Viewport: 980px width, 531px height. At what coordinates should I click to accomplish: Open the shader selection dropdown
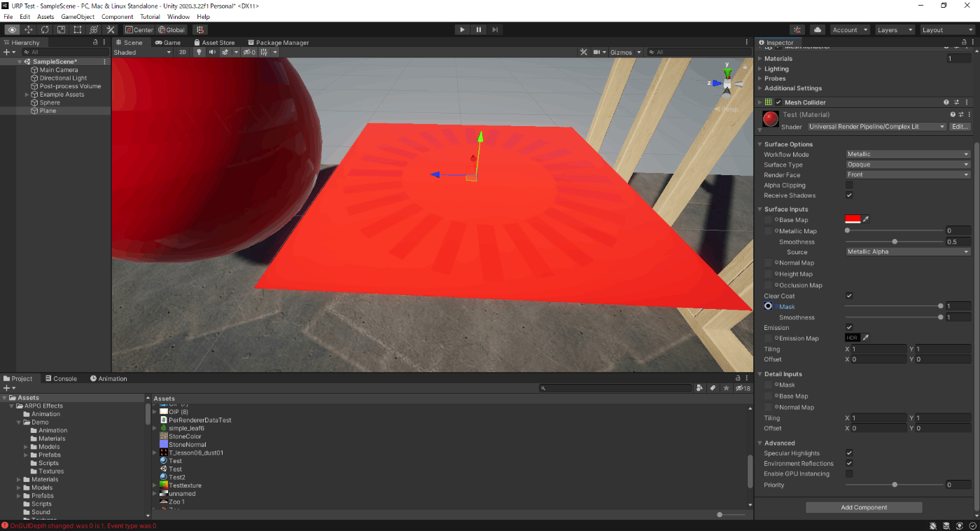click(x=877, y=127)
